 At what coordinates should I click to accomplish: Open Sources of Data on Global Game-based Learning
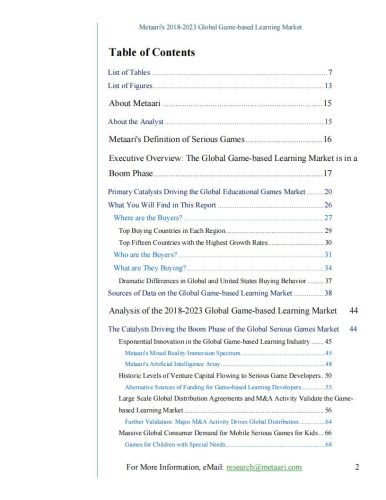coord(220,293)
